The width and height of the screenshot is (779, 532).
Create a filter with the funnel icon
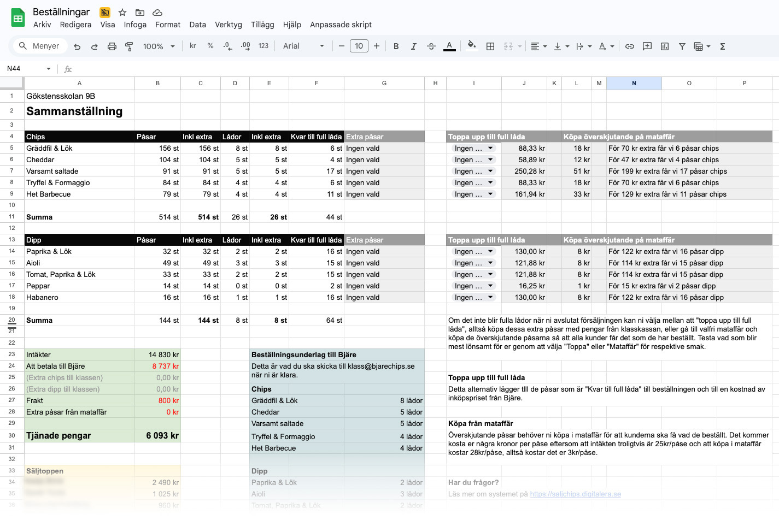click(682, 46)
